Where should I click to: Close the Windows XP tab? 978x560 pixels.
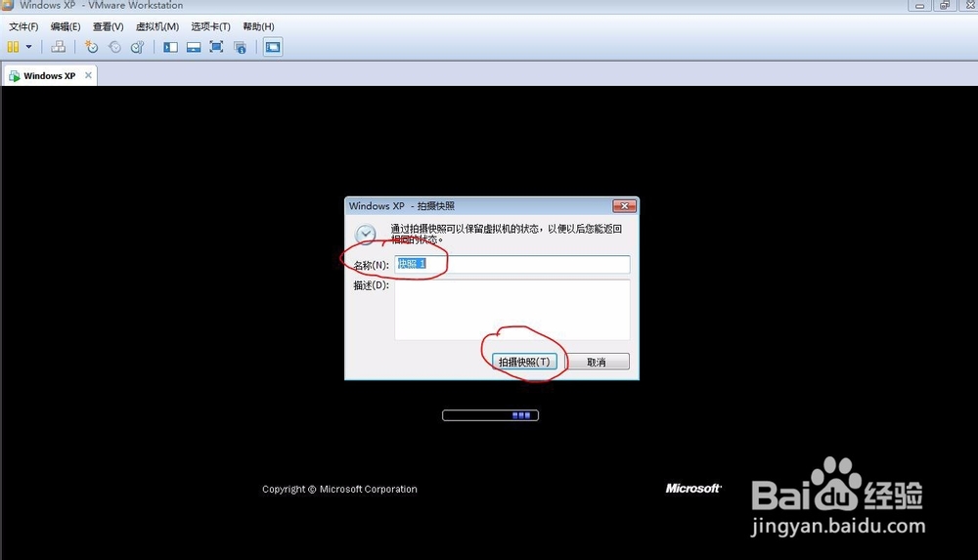pos(88,75)
